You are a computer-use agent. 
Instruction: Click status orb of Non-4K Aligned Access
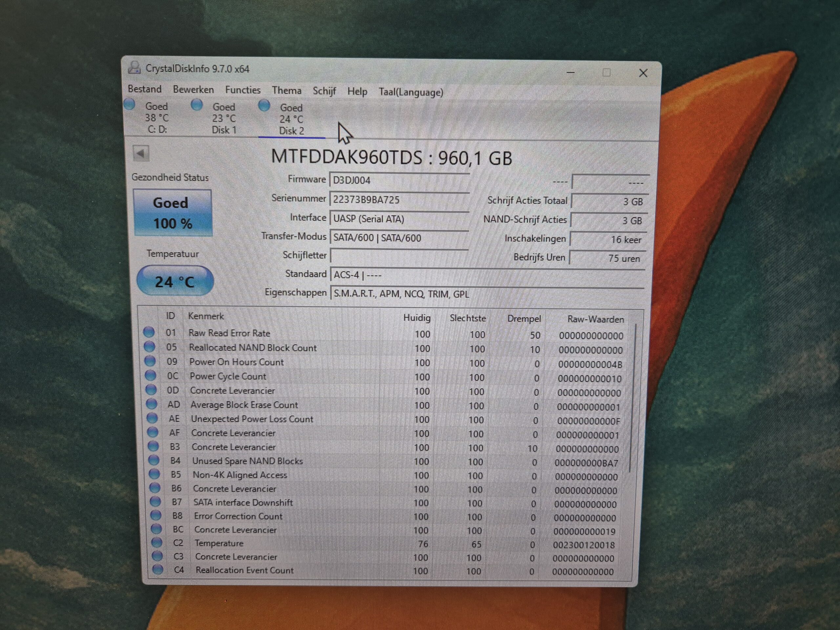(x=154, y=473)
